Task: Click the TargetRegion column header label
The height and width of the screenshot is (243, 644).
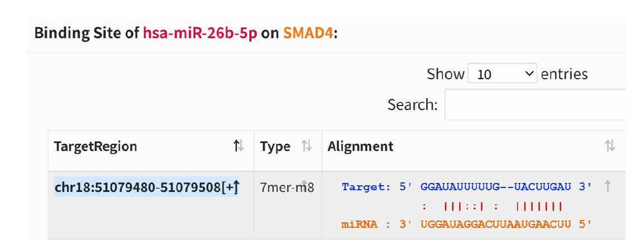Action: click(x=95, y=146)
